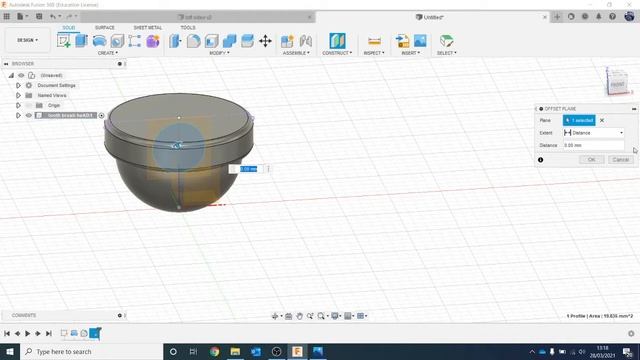Screen dimensions: 640x360
Task: Switch to the first greyed document tab
Action: coord(196,17)
